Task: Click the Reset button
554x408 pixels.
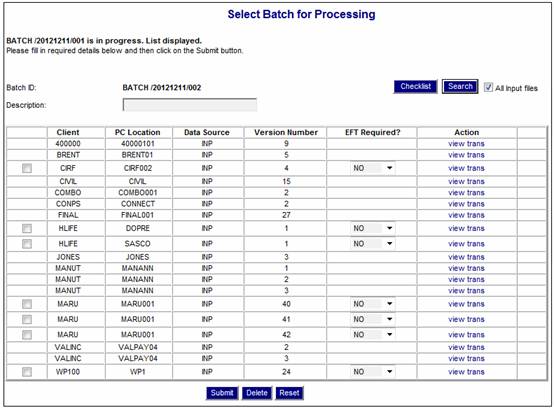Action: pyautogui.click(x=289, y=393)
